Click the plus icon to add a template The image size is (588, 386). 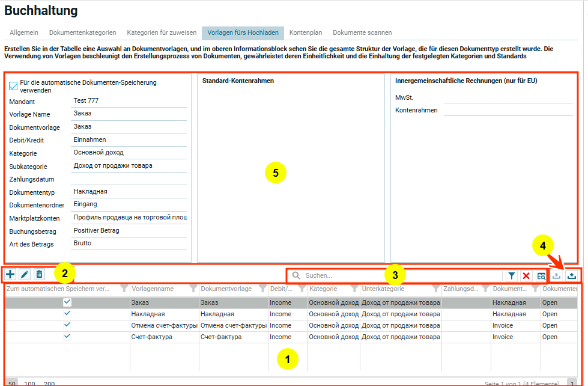(10, 275)
